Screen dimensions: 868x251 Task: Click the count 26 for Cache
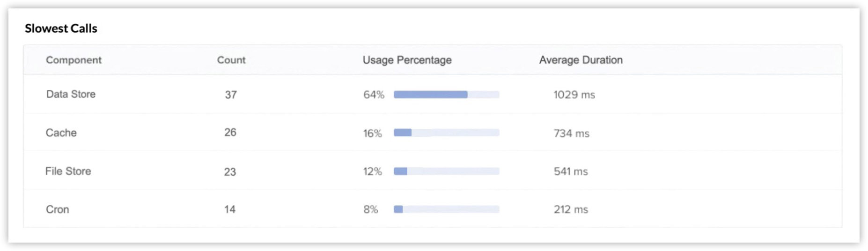coord(230,132)
